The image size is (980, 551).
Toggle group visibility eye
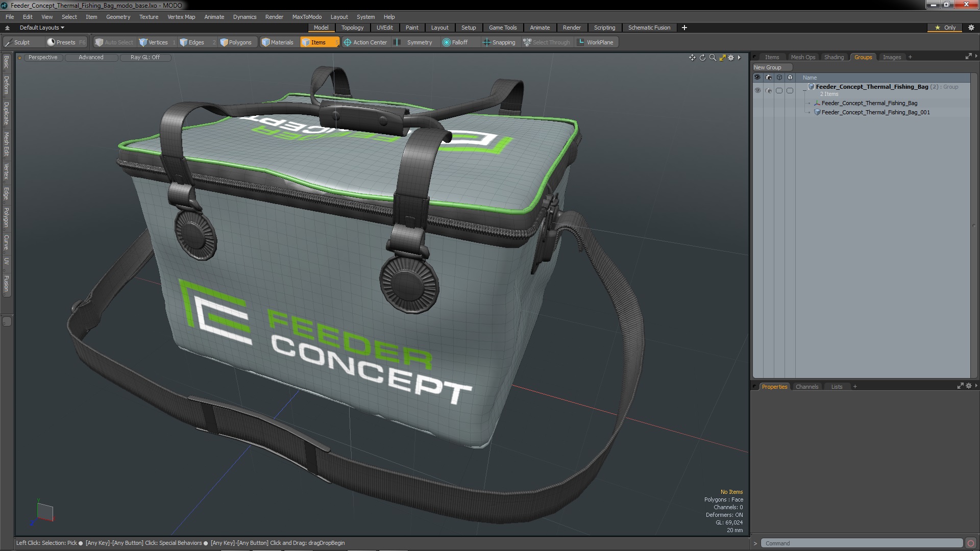pyautogui.click(x=757, y=90)
